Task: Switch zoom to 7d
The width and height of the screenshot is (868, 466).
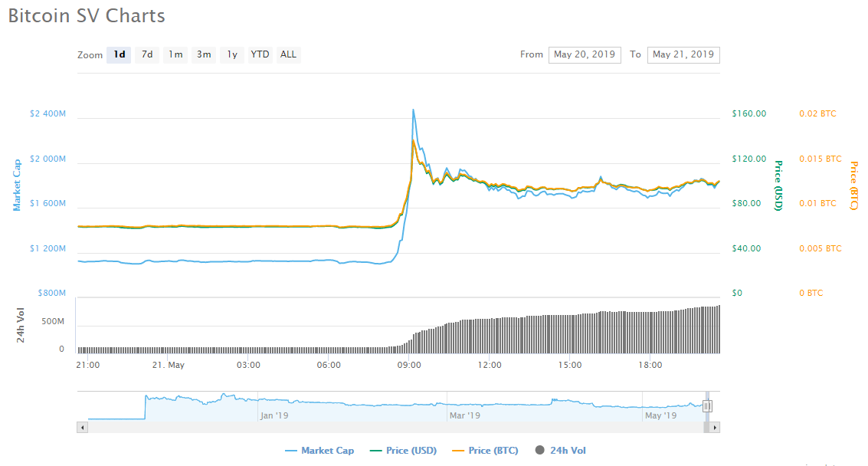Action: tap(147, 54)
